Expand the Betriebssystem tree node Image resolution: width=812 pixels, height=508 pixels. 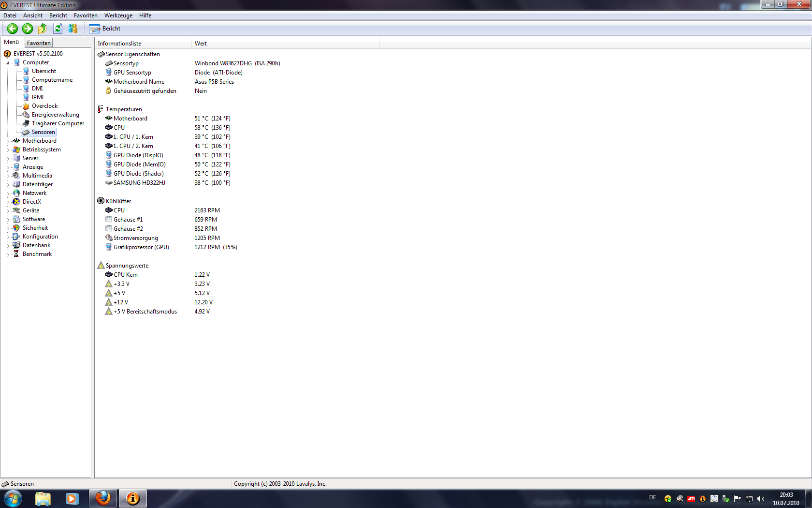coord(8,150)
